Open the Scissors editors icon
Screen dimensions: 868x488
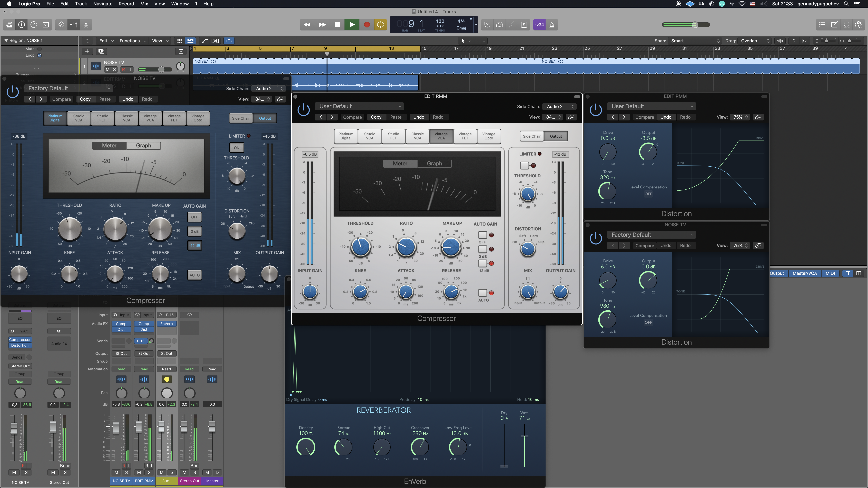pyautogui.click(x=86, y=25)
